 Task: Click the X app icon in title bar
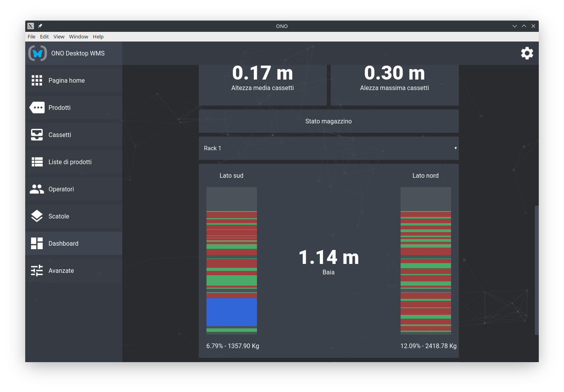point(31,26)
